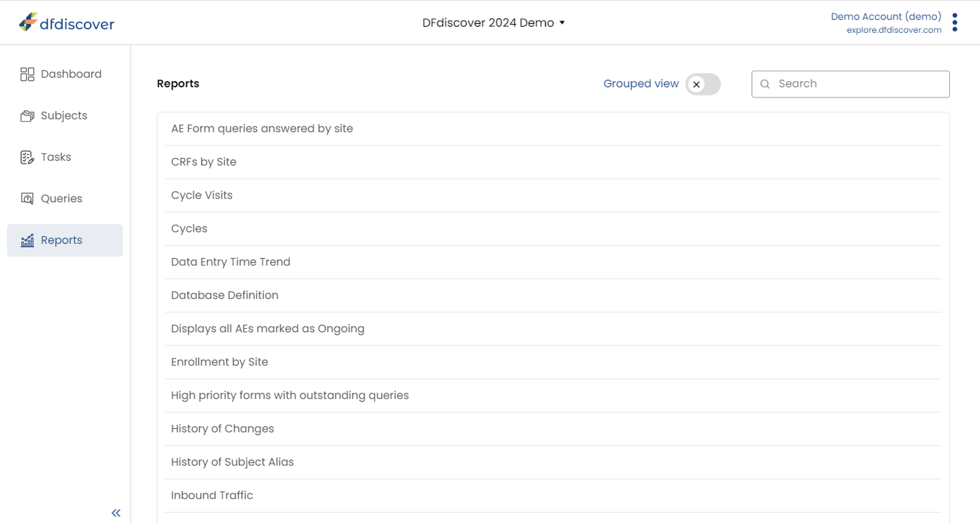Go to Subjects in sidebar
This screenshot has width=980, height=523.
(x=65, y=115)
